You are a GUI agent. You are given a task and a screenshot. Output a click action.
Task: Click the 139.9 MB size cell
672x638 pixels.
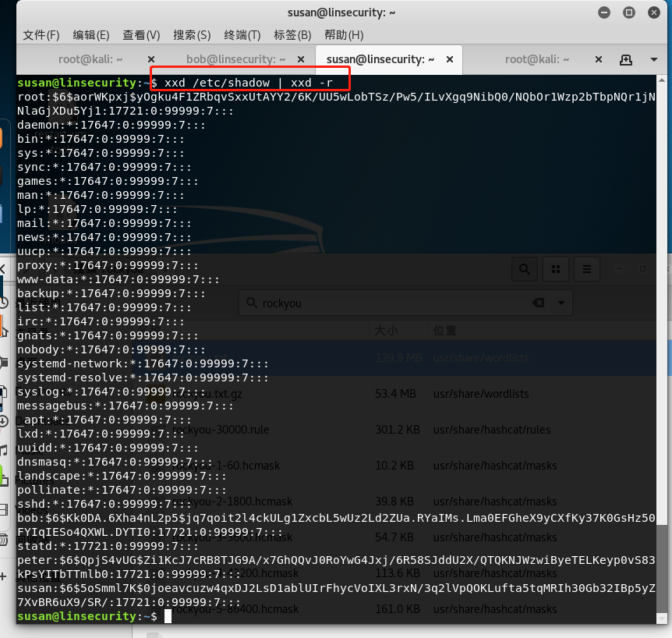398,358
